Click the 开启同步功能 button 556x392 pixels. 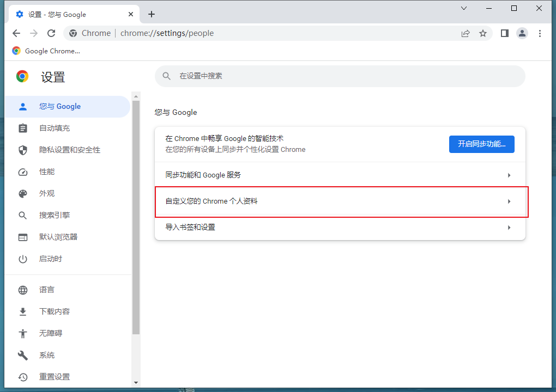point(481,144)
